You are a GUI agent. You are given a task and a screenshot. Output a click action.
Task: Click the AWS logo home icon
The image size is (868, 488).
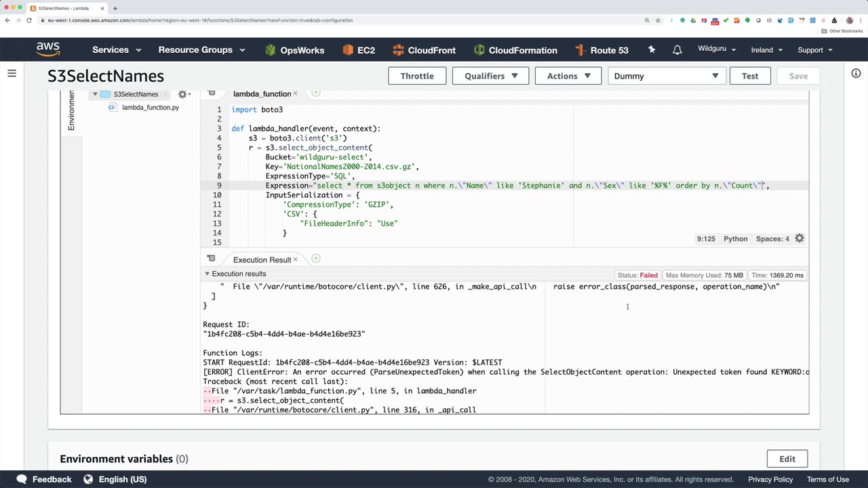(48, 49)
